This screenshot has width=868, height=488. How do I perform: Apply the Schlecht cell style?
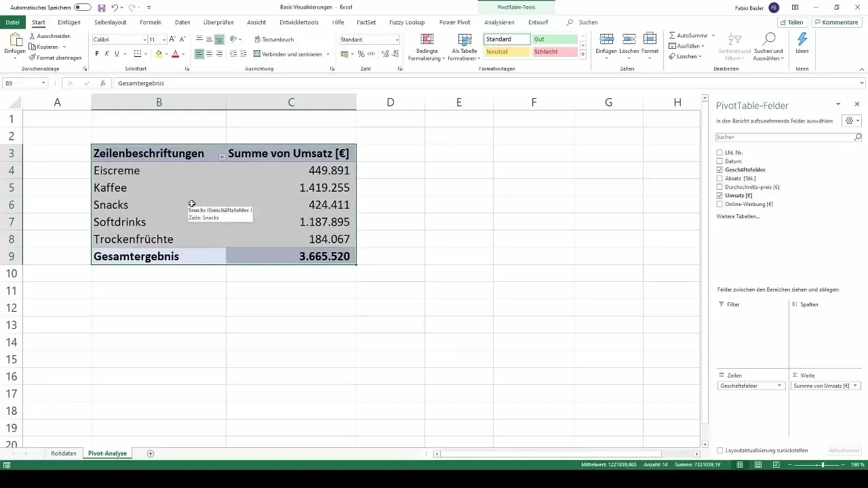click(x=555, y=52)
